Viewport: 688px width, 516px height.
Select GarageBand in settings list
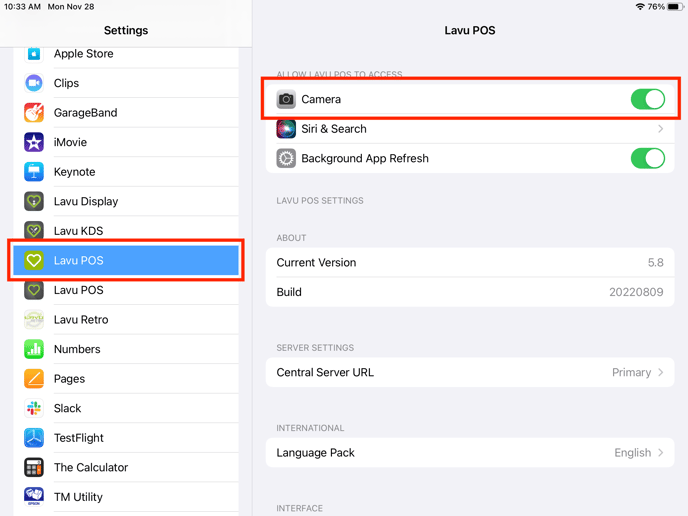coord(126,113)
